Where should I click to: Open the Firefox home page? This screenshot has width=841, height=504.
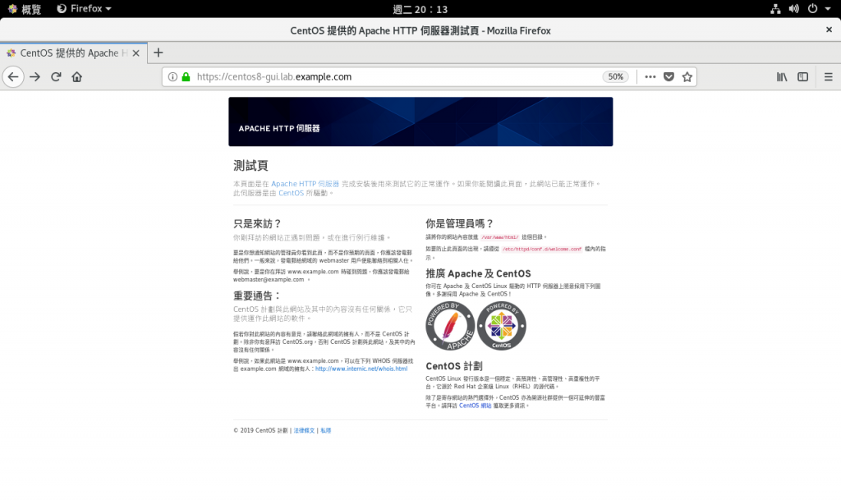point(76,76)
